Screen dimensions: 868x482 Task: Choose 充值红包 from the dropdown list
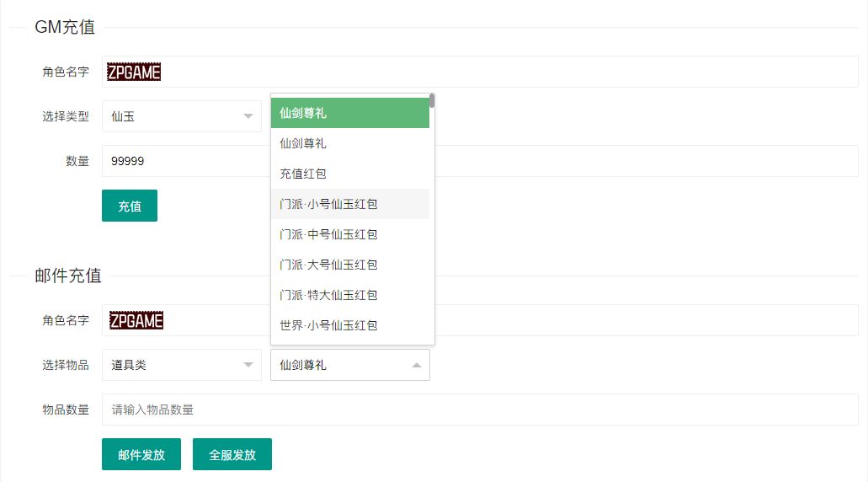349,174
